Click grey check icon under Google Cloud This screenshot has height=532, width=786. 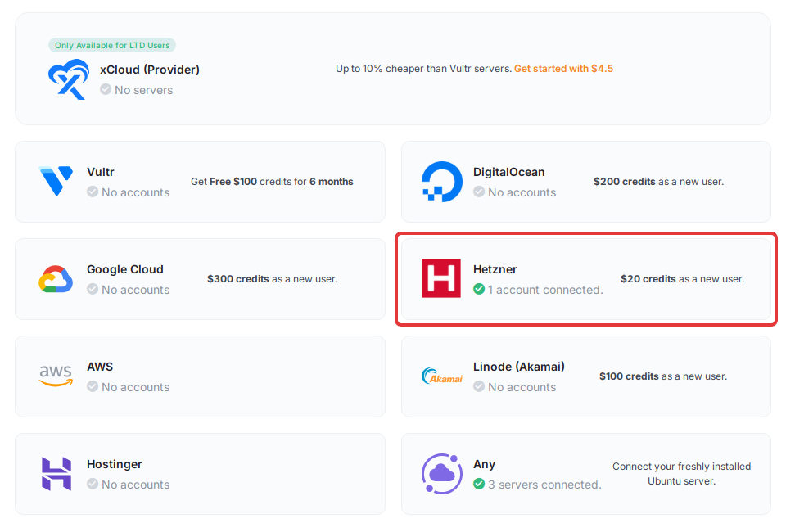pyautogui.click(x=93, y=289)
